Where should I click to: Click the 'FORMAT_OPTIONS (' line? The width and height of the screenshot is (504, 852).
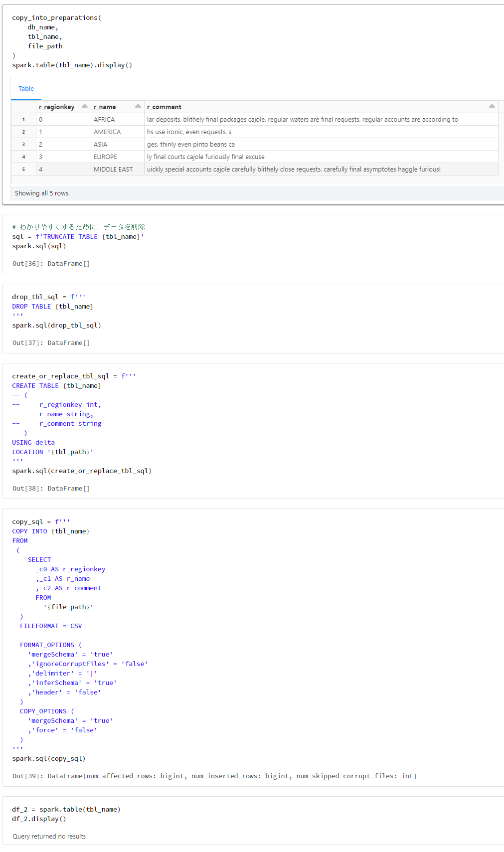point(51,645)
